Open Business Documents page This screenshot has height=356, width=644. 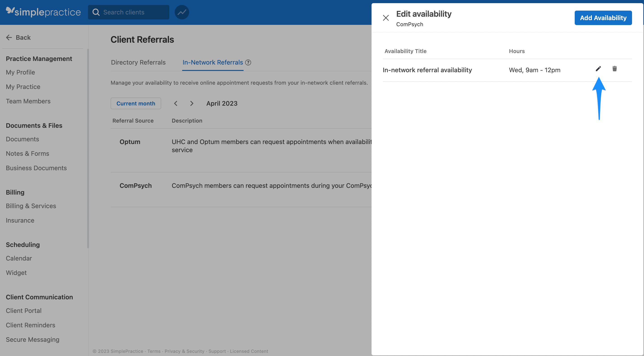(36, 168)
